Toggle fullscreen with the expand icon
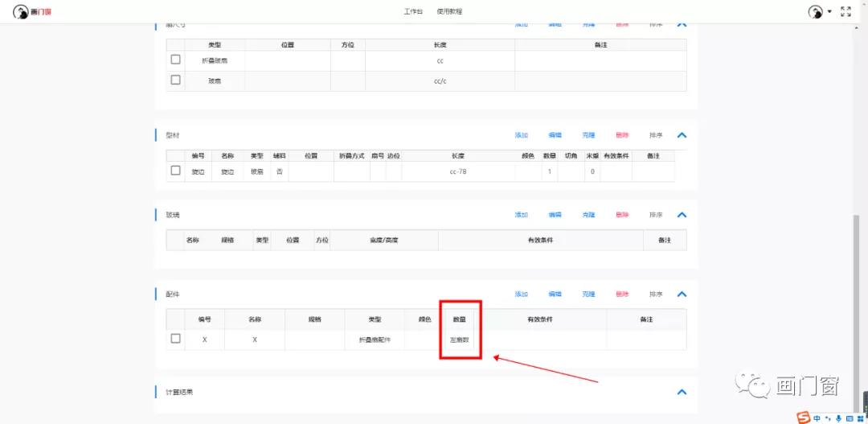 point(845,11)
